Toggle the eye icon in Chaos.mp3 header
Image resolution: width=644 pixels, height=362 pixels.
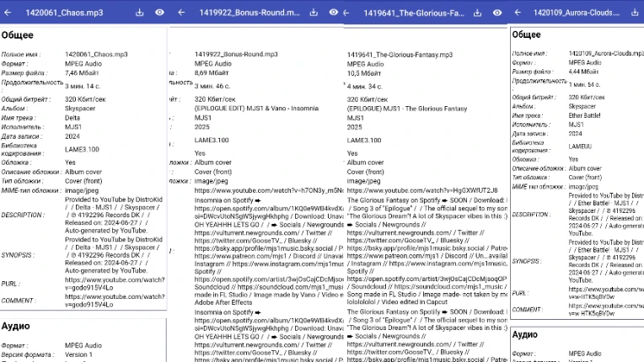(x=160, y=13)
